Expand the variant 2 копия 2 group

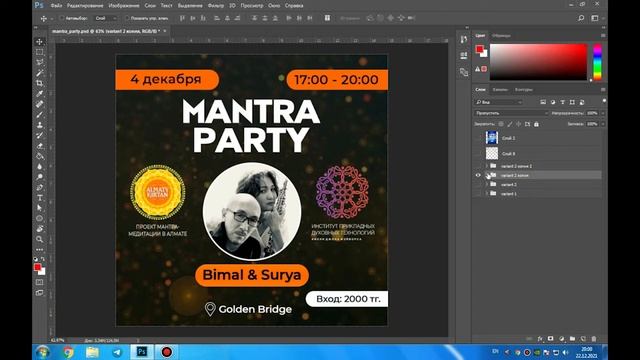[x=487, y=166]
